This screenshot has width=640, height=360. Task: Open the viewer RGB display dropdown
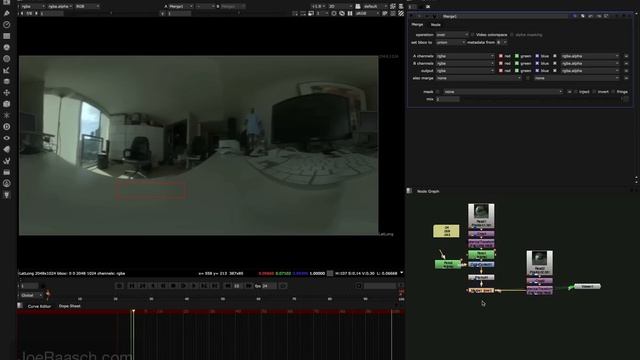[87, 7]
